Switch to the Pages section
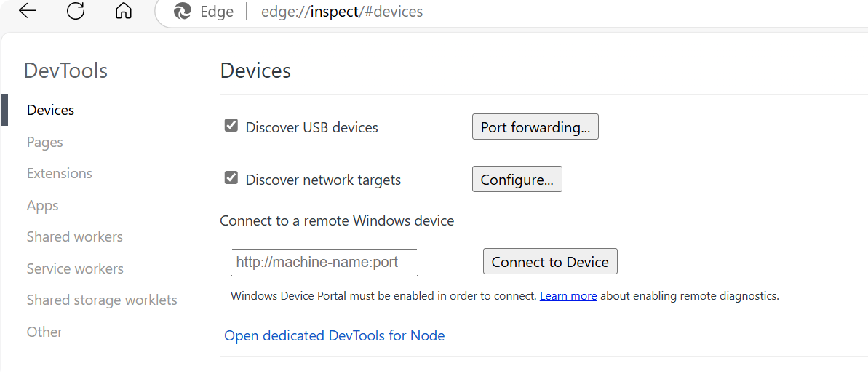Image resolution: width=868 pixels, height=379 pixels. click(45, 142)
